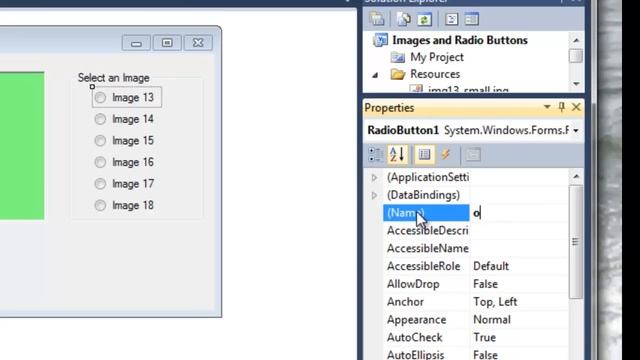Screen dimensions: 640x360
Task: Select the Anchor property name
Action: [x=405, y=302]
